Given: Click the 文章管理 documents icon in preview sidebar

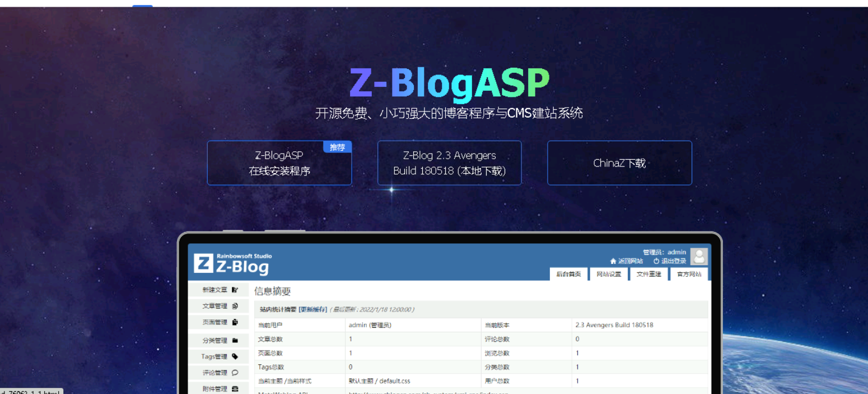Looking at the screenshot, I should click(235, 306).
